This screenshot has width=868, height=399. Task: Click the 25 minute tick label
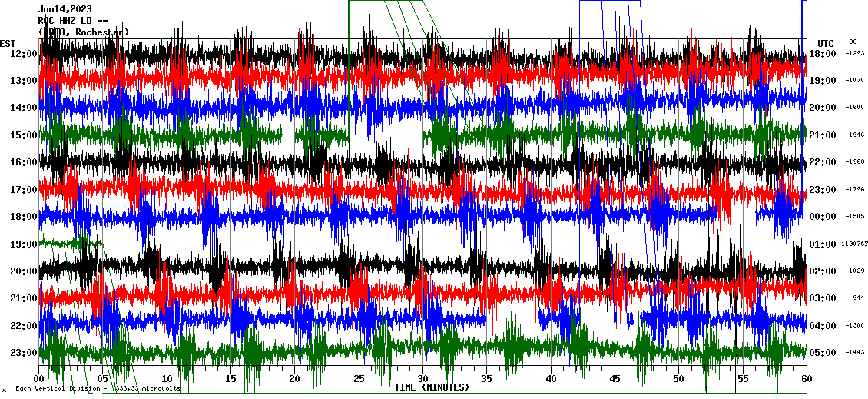click(359, 379)
